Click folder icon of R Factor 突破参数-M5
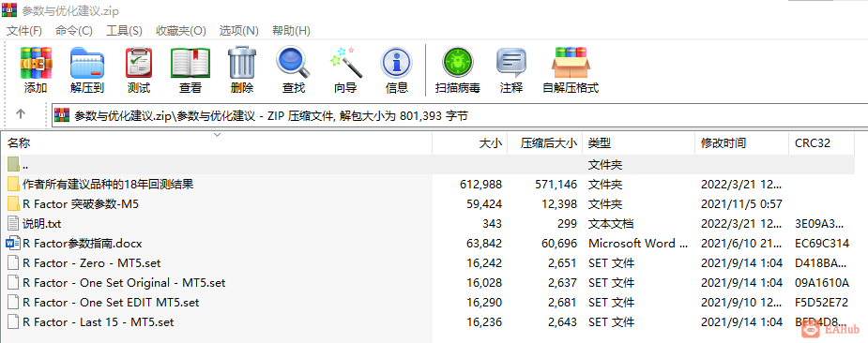The width and height of the screenshot is (868, 343). click(14, 203)
